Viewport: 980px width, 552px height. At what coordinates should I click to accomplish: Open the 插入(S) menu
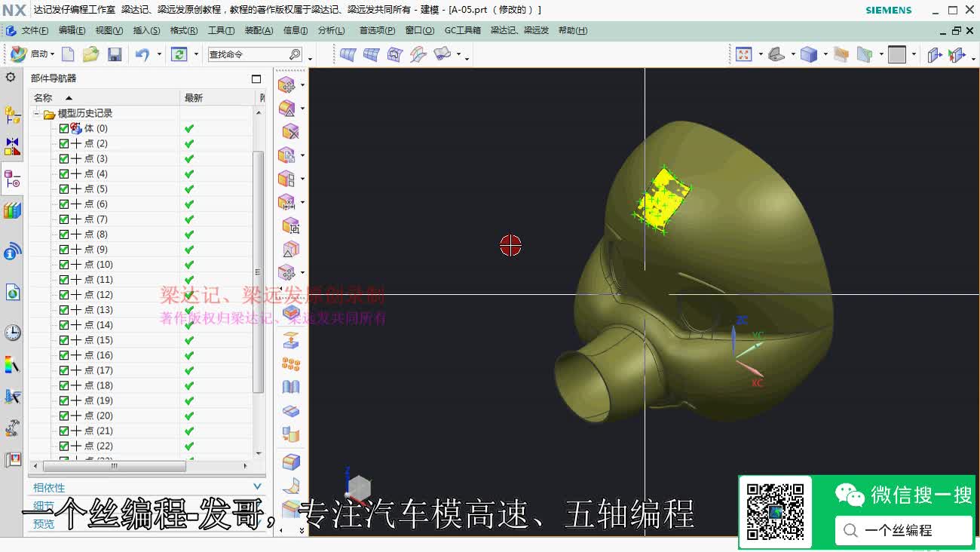click(146, 30)
